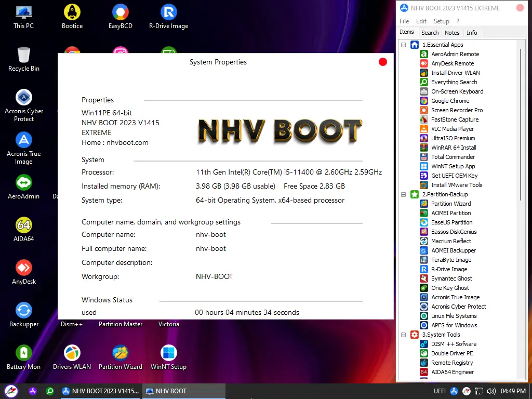Click the green search icon on taskbar
The height and width of the screenshot is (399, 532).
pos(50,391)
